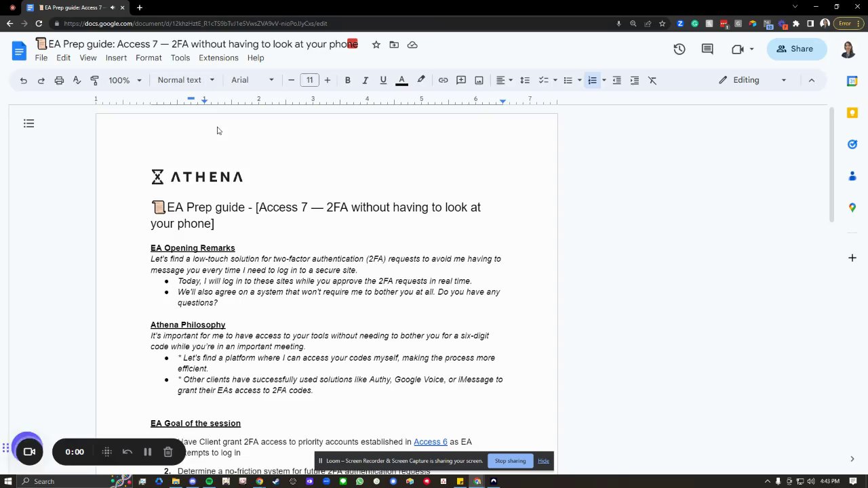Open the highlight color picker

(x=421, y=80)
